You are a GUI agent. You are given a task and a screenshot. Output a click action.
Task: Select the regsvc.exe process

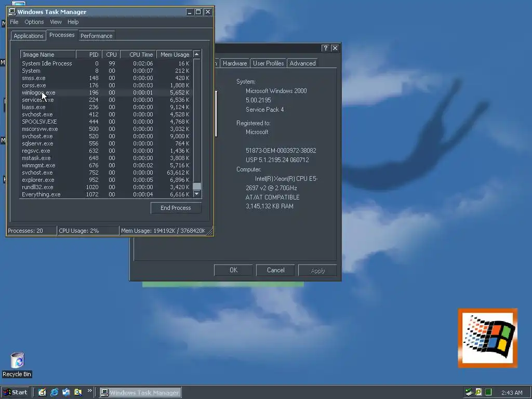106,151
